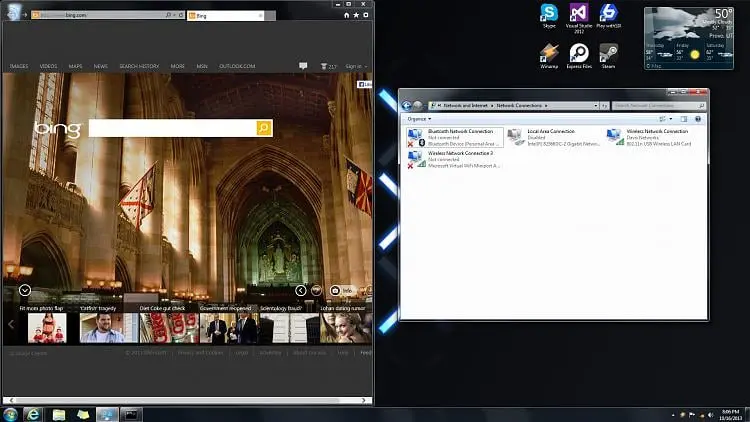Expand the Organize dropdown menu
Screen dimensions: 750x422
coord(419,119)
